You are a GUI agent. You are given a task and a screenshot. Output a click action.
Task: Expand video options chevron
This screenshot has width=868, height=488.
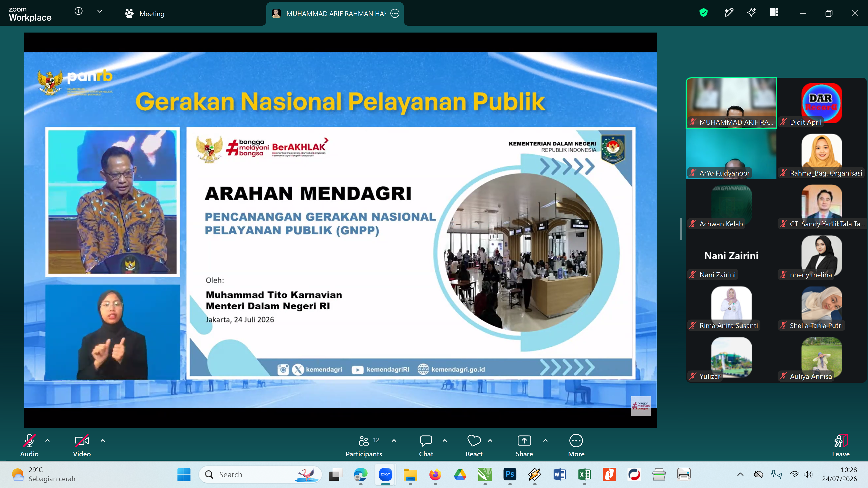click(x=103, y=441)
